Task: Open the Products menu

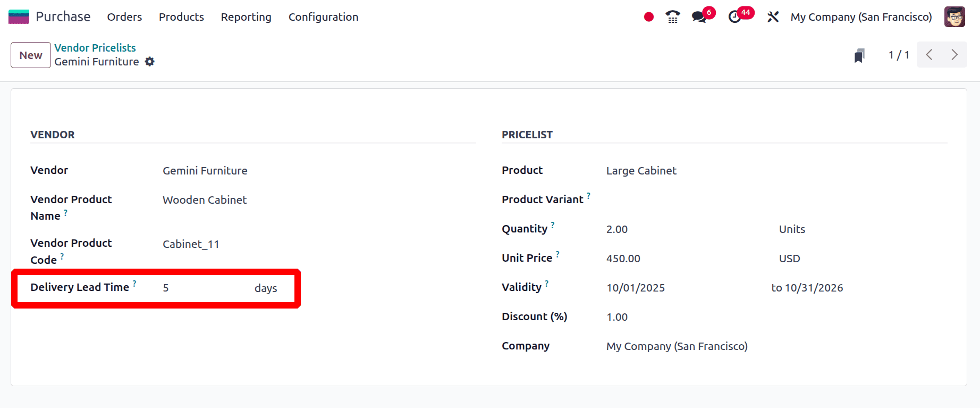Action: [x=181, y=17]
